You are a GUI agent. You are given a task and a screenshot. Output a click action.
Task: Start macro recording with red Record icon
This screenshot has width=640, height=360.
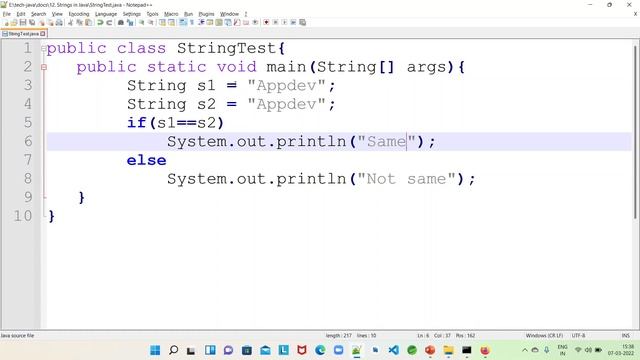pos(266,22)
